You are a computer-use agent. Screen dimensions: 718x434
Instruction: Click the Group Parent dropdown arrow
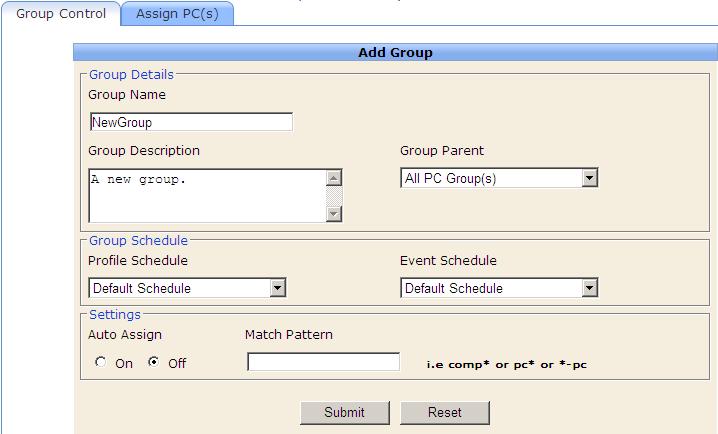click(x=589, y=178)
